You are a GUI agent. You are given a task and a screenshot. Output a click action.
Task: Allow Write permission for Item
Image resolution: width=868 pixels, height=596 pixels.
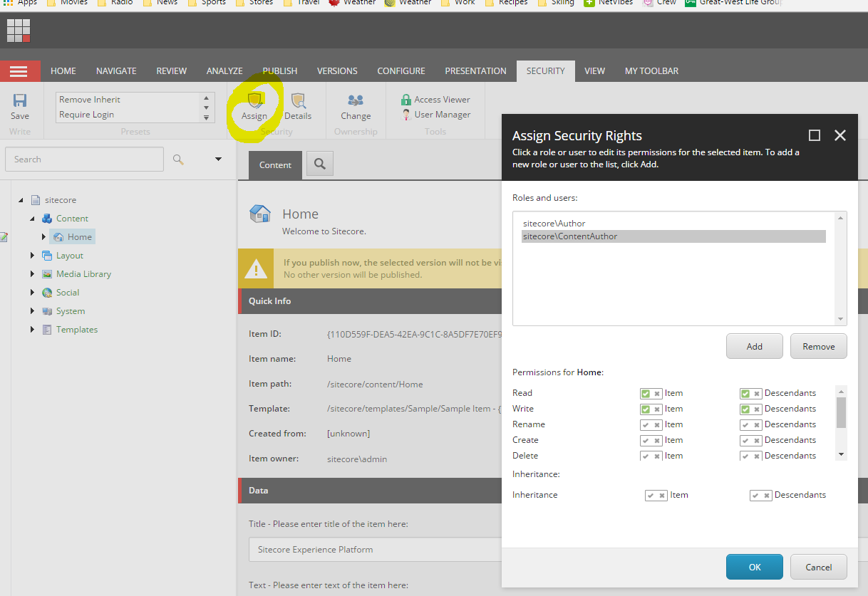coord(646,409)
